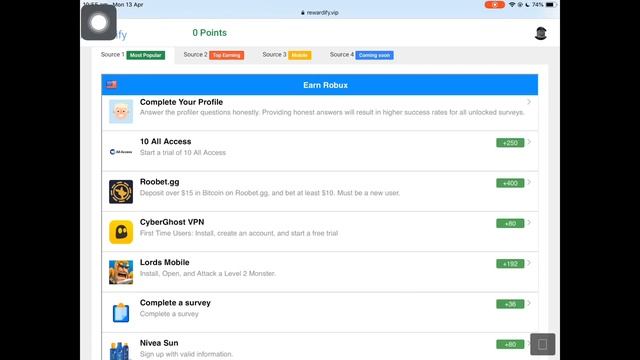640x360 pixels.
Task: Click the survey clipboard icon
Action: [x=121, y=313]
